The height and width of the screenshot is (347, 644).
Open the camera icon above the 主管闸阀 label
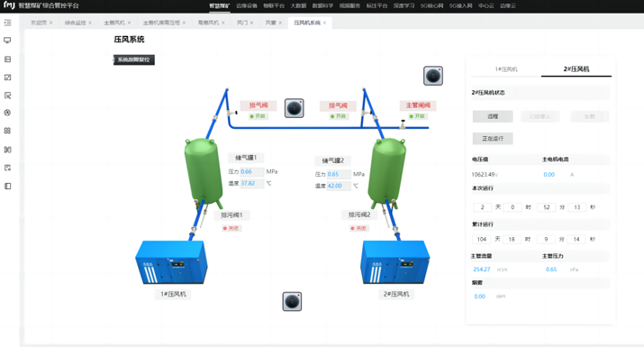pos(433,76)
